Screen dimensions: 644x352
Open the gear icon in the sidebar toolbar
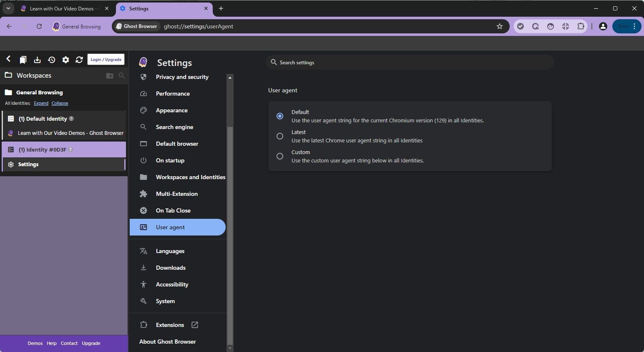coord(65,60)
